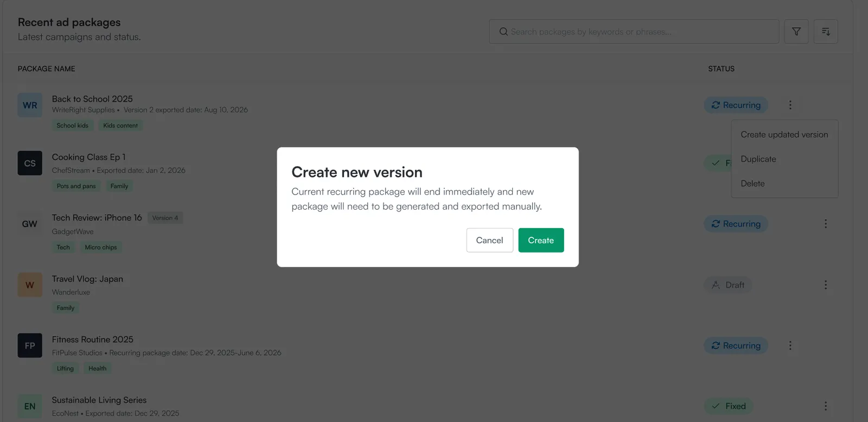
Task: Click the PACKAGE NAME column header
Action: coord(47,69)
